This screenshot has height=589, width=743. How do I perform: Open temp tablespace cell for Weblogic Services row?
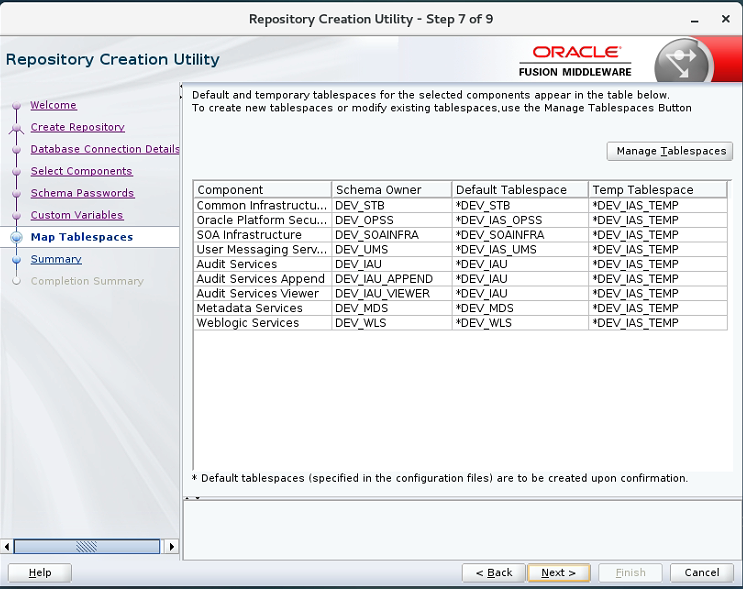coord(658,323)
